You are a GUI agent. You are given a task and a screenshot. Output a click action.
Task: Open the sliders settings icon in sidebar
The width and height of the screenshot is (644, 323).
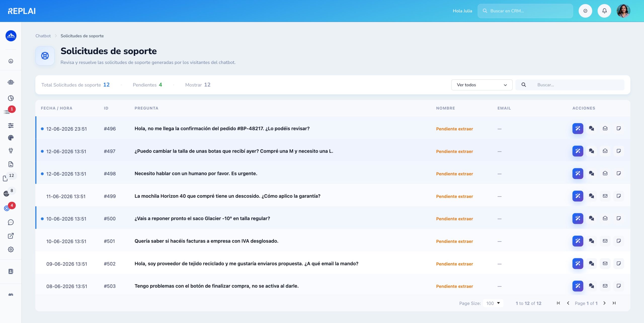tap(11, 125)
